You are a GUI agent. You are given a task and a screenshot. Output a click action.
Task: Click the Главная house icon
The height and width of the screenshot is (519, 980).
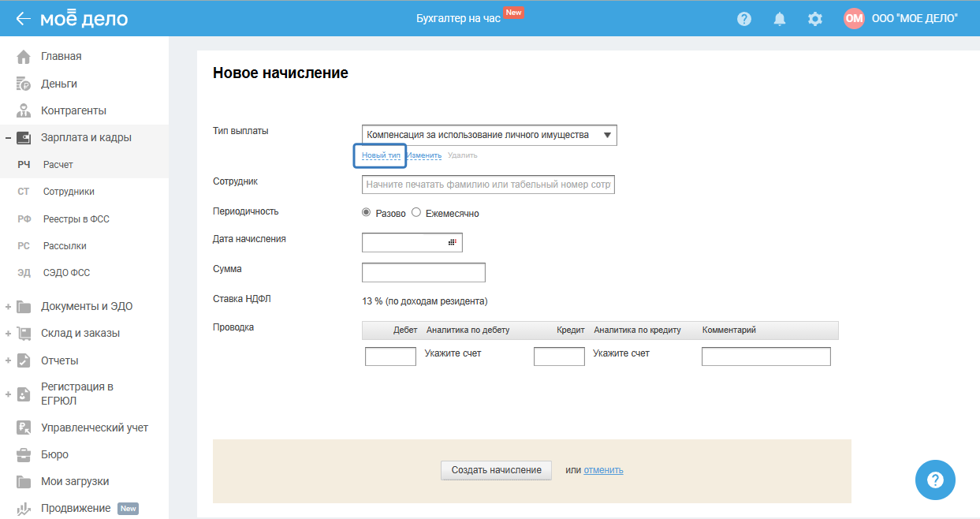[x=24, y=57]
